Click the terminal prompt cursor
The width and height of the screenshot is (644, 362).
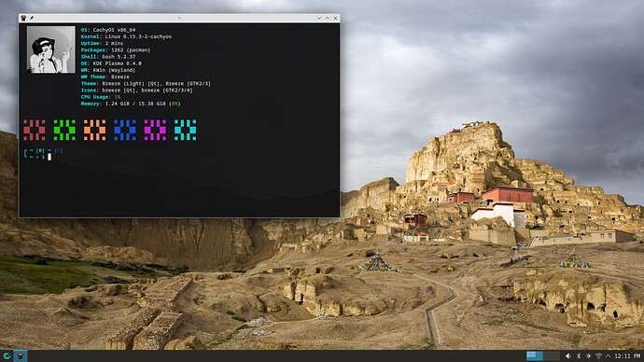[x=49, y=157]
